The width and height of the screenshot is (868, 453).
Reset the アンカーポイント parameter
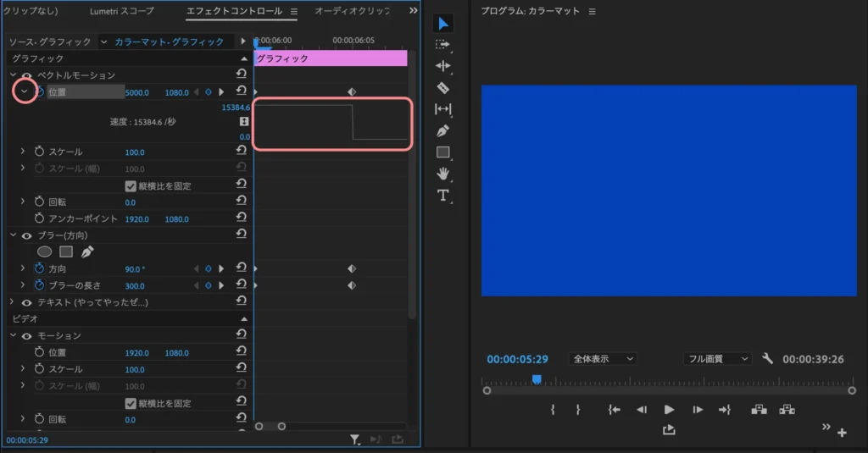[x=242, y=218]
